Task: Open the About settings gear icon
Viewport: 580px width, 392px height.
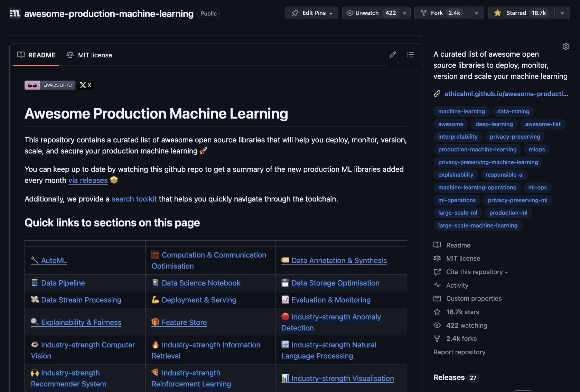Action: (566, 47)
